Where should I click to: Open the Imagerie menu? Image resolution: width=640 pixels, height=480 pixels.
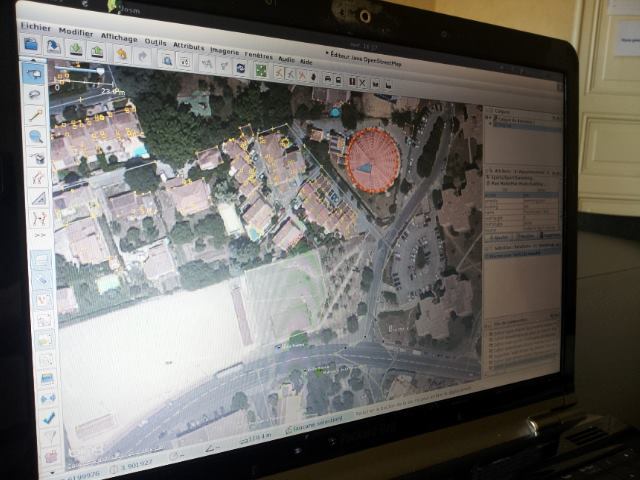pyautogui.click(x=224, y=51)
